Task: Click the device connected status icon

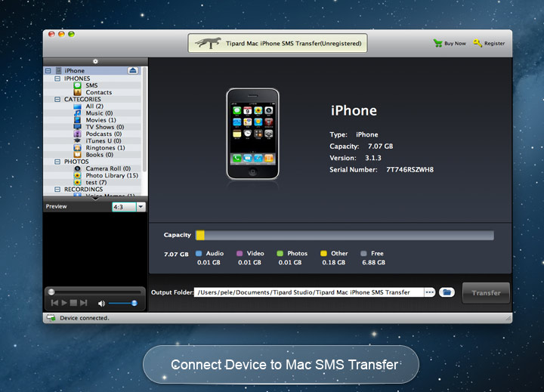Action: point(51,318)
